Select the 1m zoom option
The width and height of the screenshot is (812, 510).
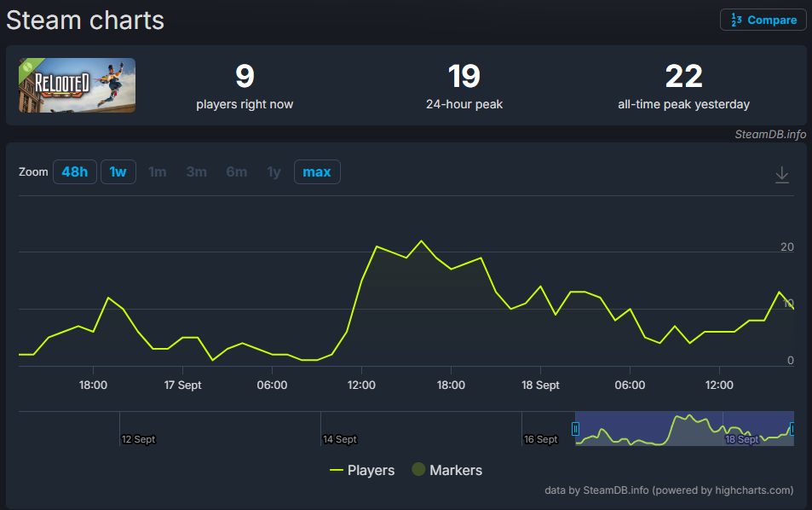(158, 171)
